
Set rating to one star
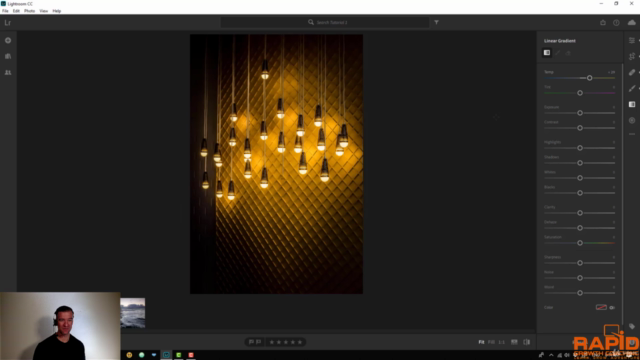coord(272,342)
